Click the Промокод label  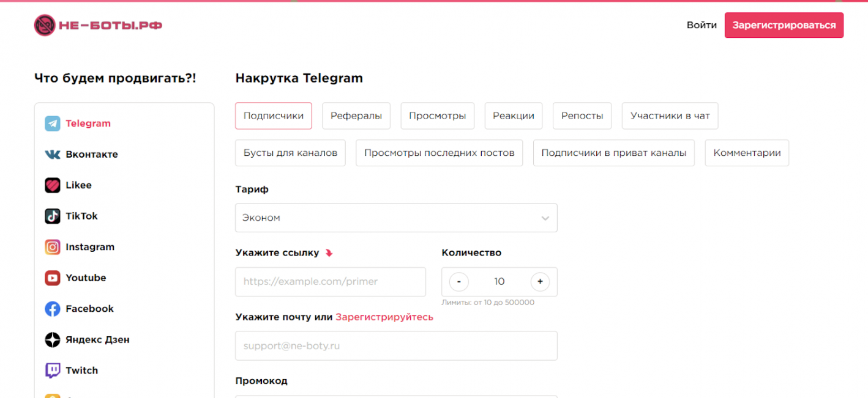tap(261, 381)
